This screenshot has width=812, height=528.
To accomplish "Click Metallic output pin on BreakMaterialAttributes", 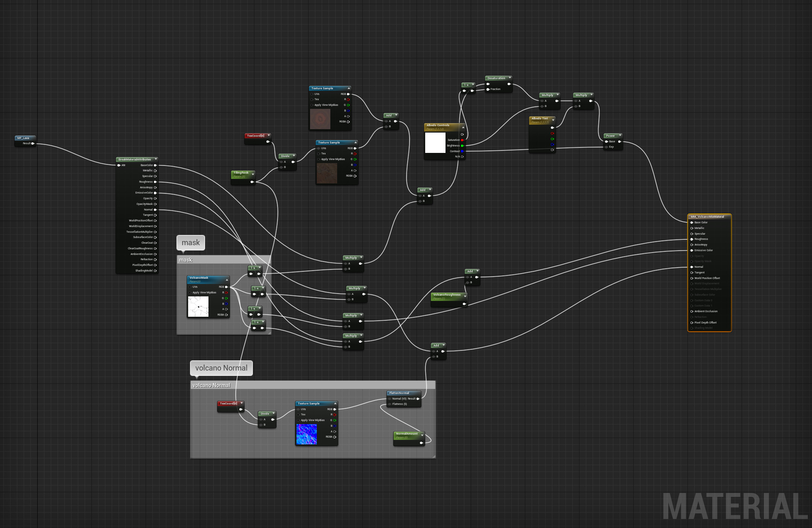I will point(155,171).
